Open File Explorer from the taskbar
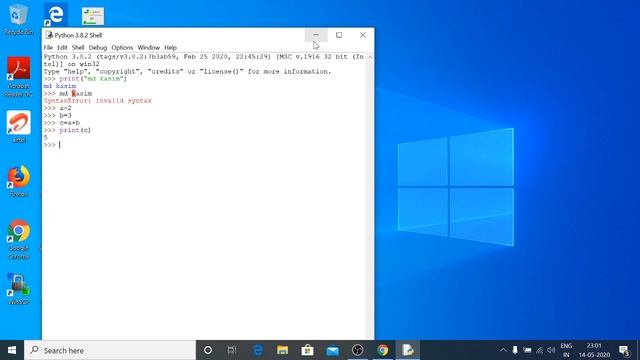The image size is (640, 360). [x=282, y=350]
